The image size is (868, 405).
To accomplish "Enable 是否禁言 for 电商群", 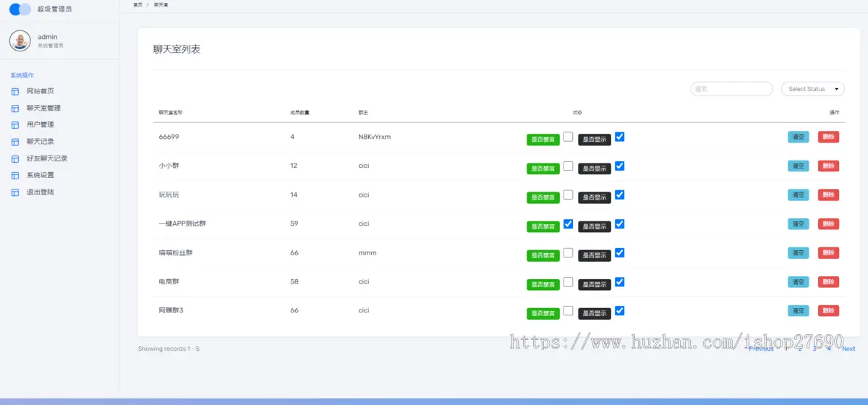I will 569,281.
